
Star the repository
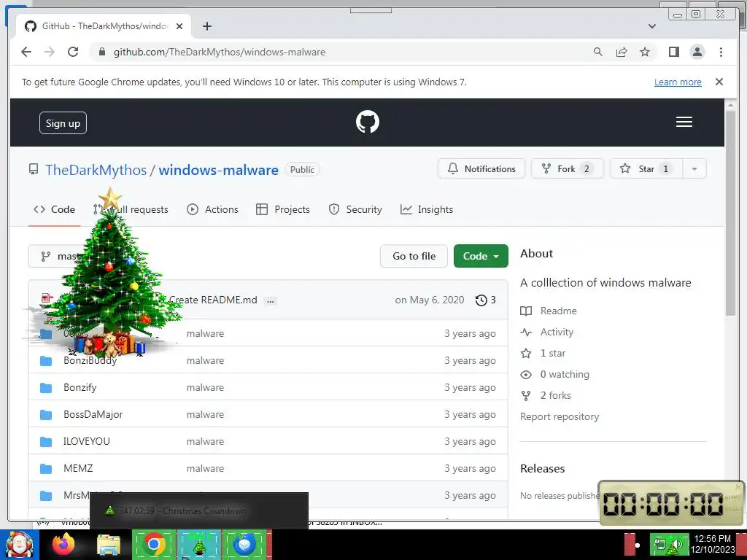(x=646, y=169)
